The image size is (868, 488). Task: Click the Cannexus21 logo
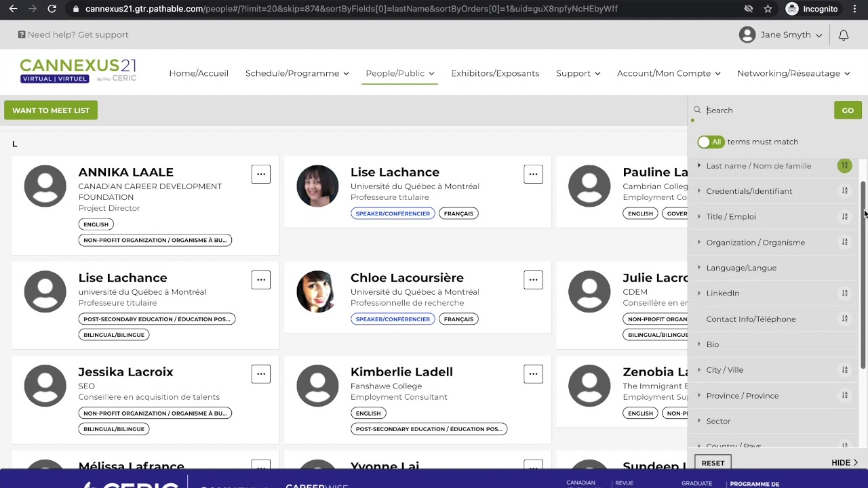[78, 70]
